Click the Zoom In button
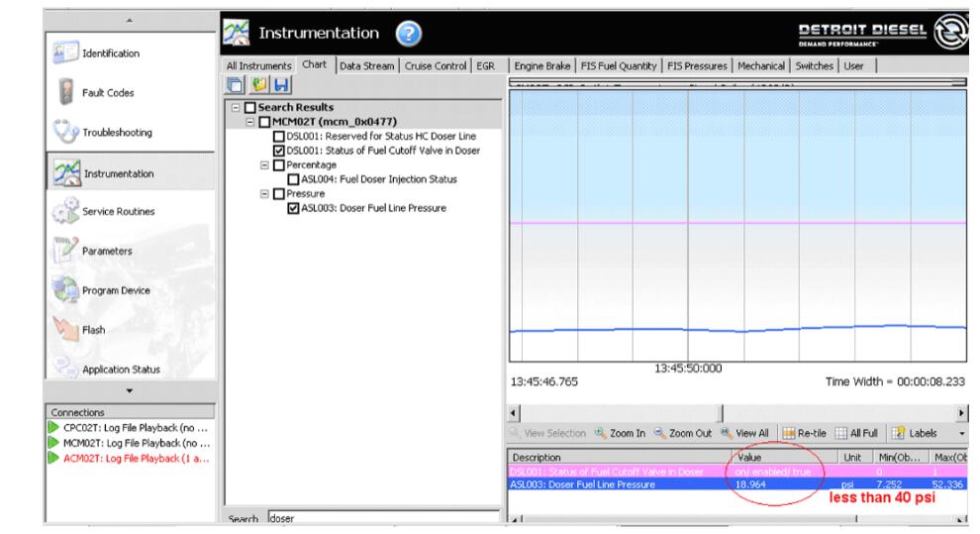 click(x=623, y=433)
